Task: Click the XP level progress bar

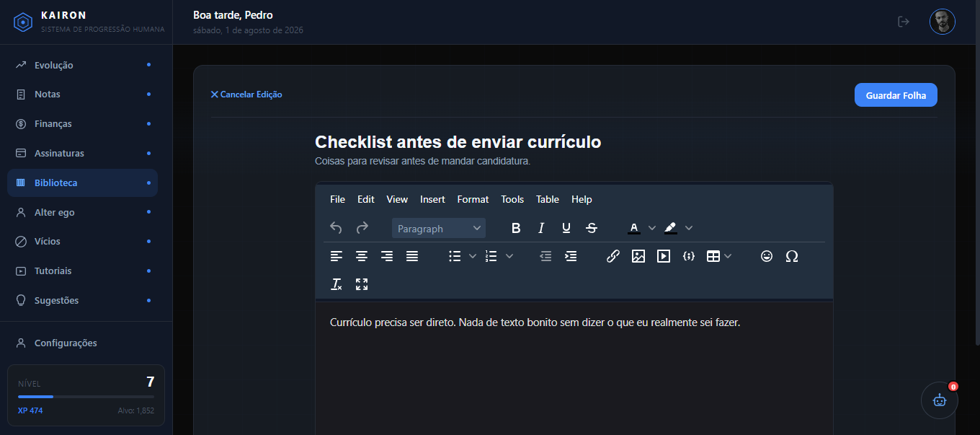Action: pos(86,397)
